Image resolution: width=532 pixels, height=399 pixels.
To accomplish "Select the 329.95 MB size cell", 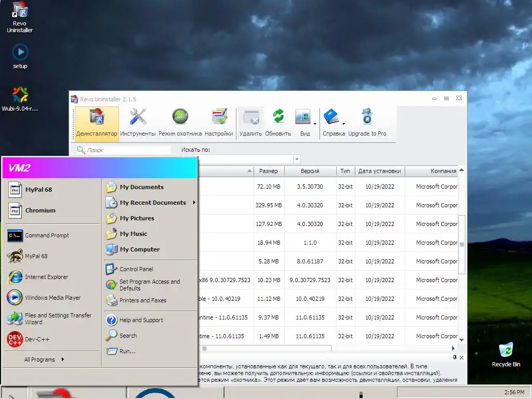I will click(269, 205).
